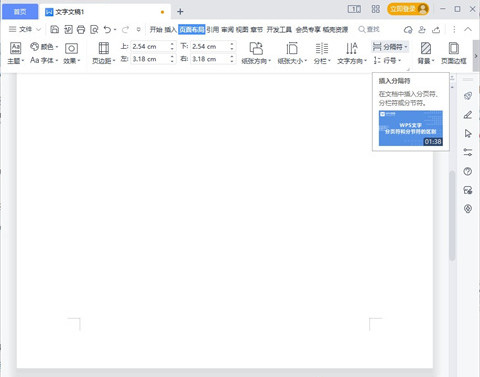Switch to the 开发工具 (Developer) tab
This screenshot has height=377, width=480.
(x=279, y=30)
